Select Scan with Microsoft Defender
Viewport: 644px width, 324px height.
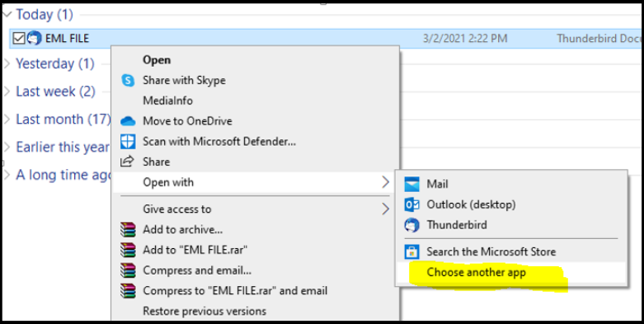tap(219, 142)
